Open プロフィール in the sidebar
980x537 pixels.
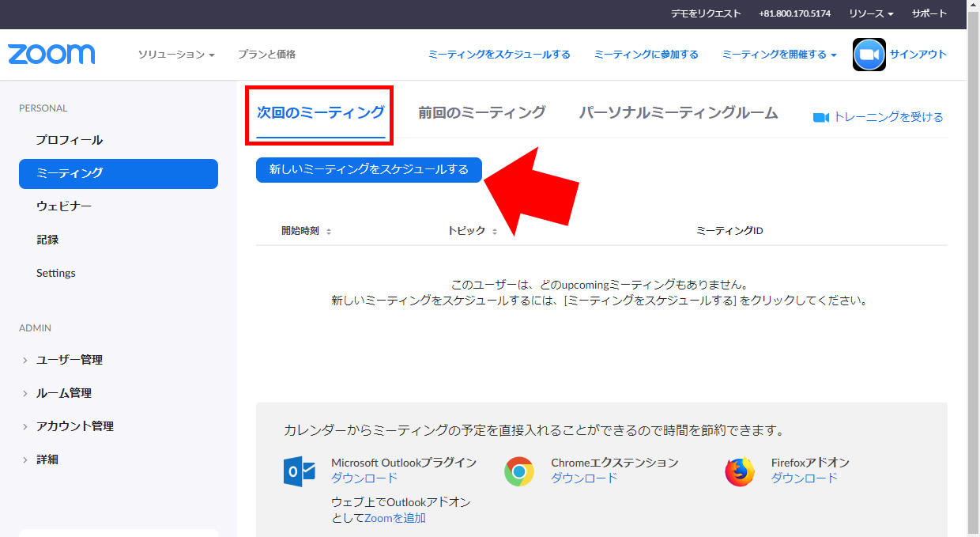[x=70, y=140]
